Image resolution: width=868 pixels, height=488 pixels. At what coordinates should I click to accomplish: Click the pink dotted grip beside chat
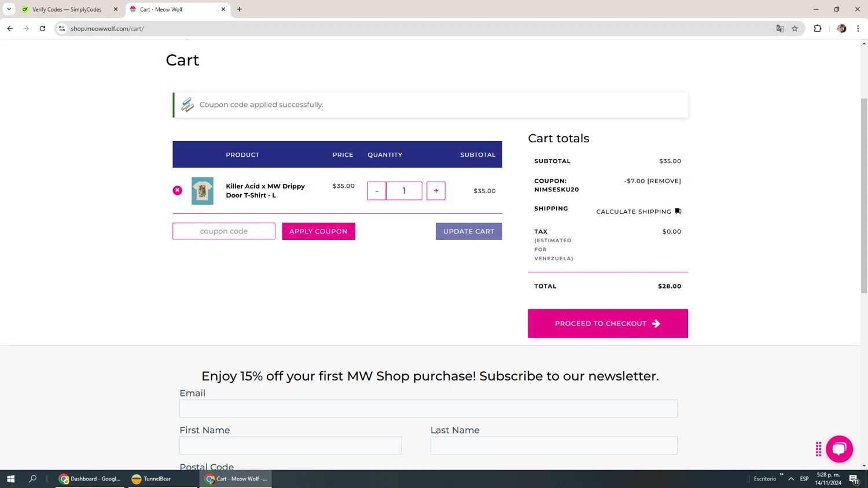point(818,449)
